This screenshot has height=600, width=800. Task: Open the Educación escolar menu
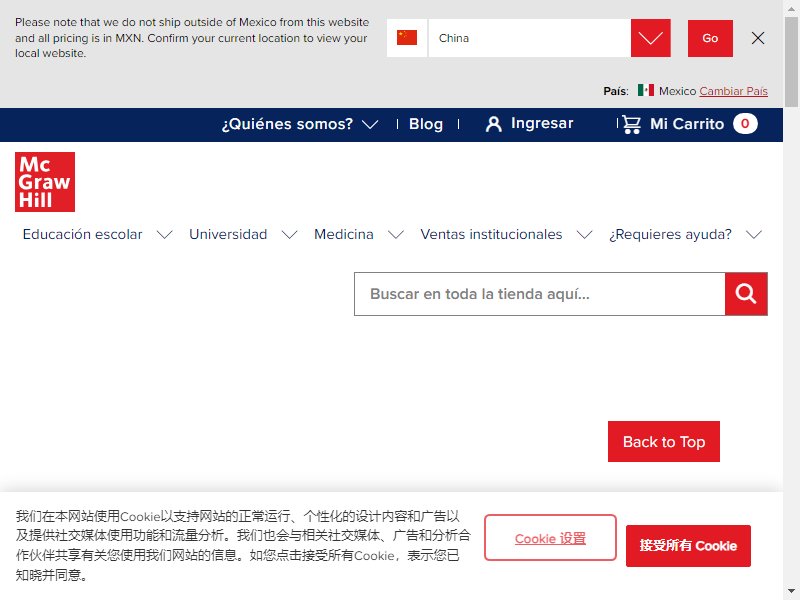coord(83,234)
